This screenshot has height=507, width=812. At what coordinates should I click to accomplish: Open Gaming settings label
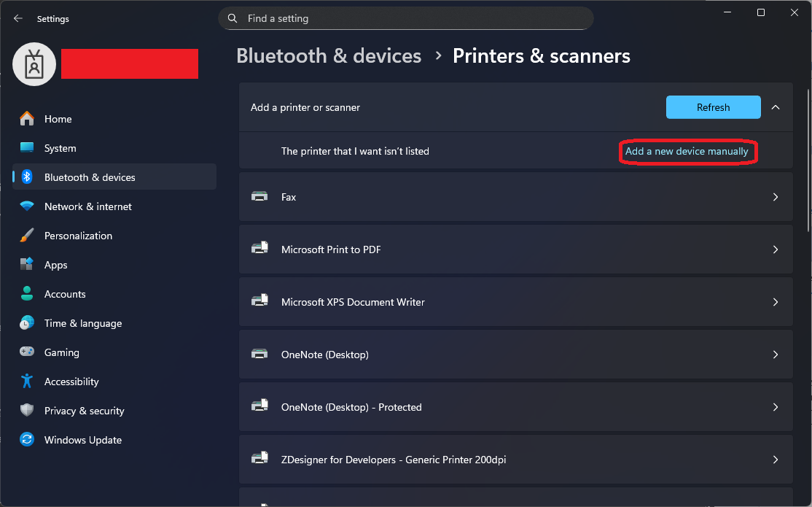(62, 352)
